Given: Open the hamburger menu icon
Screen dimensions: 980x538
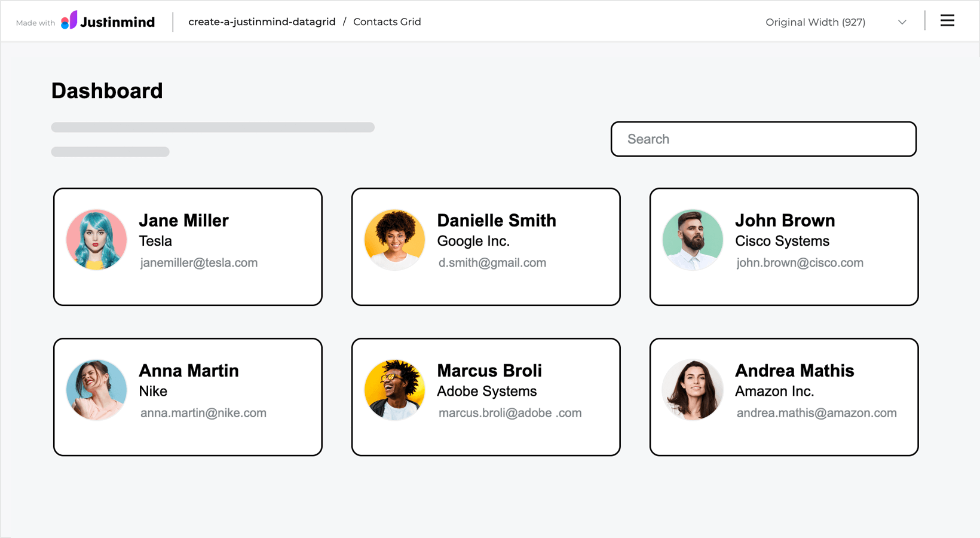Looking at the screenshot, I should (947, 21).
